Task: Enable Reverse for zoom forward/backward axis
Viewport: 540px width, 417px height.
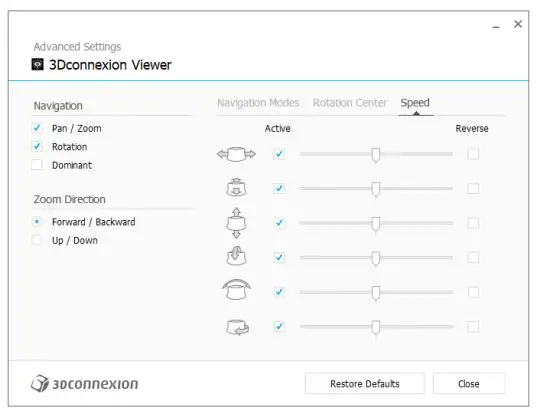Action: click(x=473, y=188)
